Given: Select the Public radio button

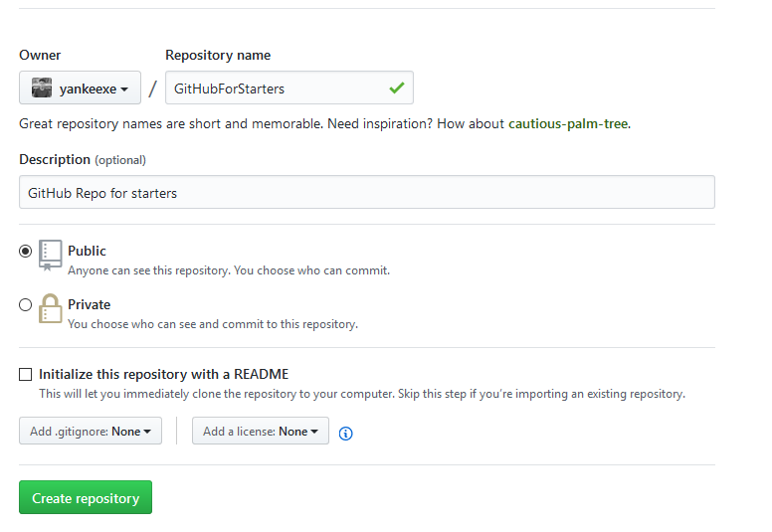Looking at the screenshot, I should (26, 252).
